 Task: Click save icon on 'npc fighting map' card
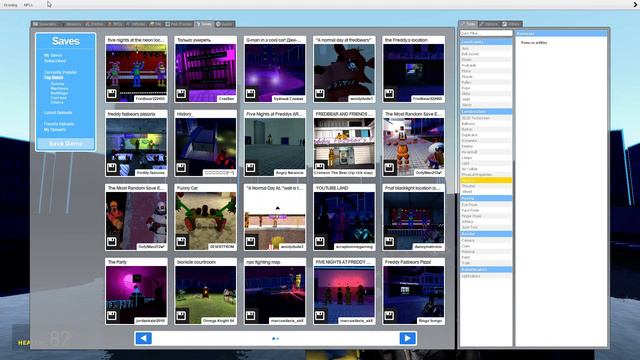(250, 315)
